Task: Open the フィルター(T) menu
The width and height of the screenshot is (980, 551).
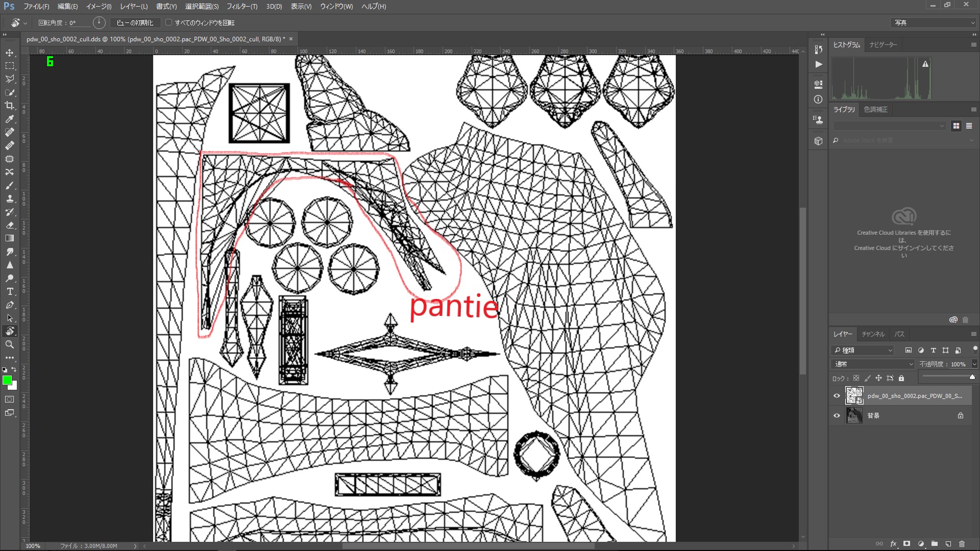Action: point(242,7)
